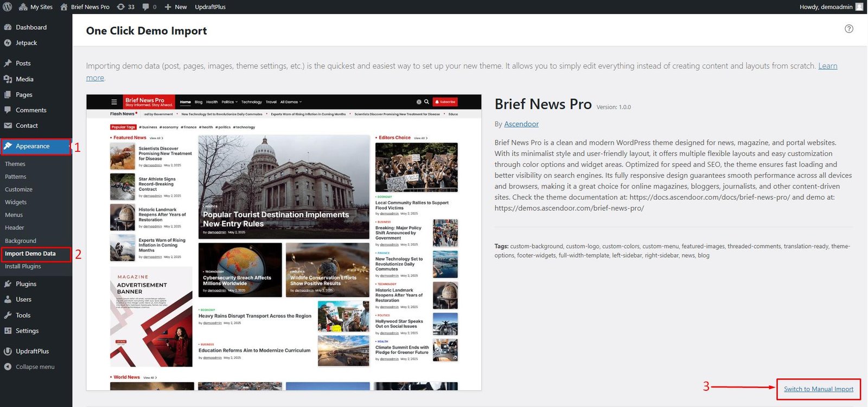Open Politics dropdown in preview navigation
868x407 pixels.
click(x=229, y=102)
